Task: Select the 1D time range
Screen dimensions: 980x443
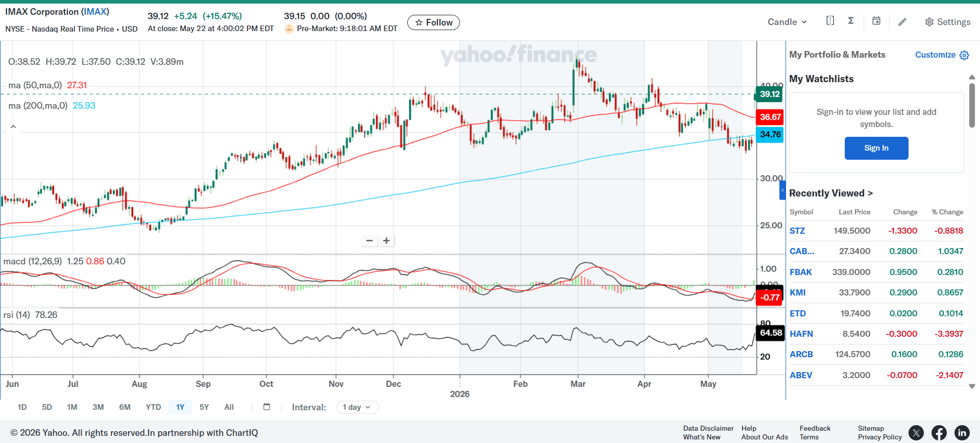Action: pos(22,407)
